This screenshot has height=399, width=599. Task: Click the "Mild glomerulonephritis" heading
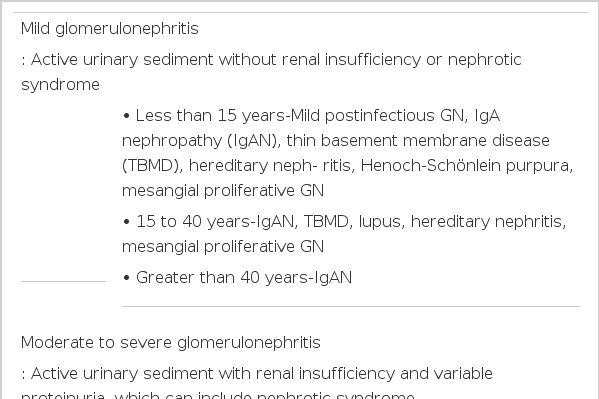click(x=110, y=29)
